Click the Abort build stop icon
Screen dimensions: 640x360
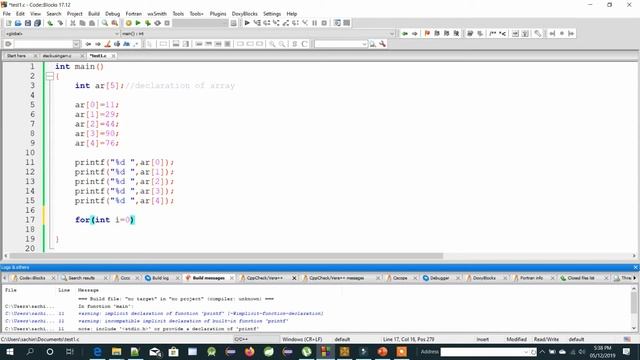coord(167,23)
